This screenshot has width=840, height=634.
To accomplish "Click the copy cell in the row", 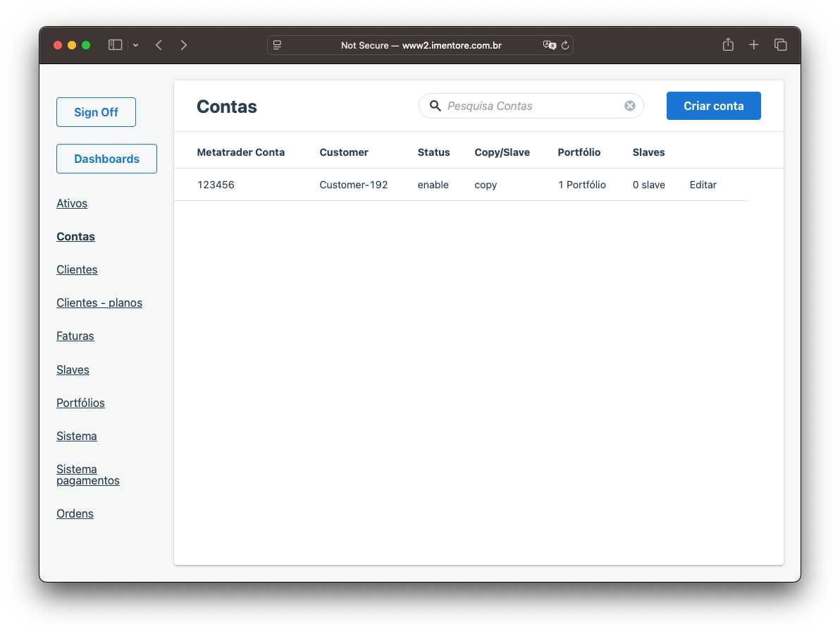I will (x=486, y=185).
